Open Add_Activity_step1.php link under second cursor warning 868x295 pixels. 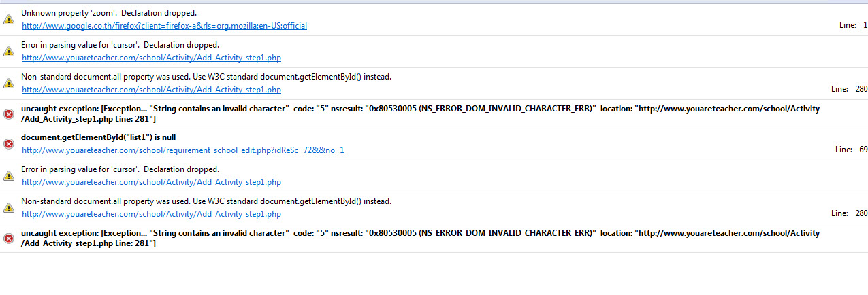point(151,182)
